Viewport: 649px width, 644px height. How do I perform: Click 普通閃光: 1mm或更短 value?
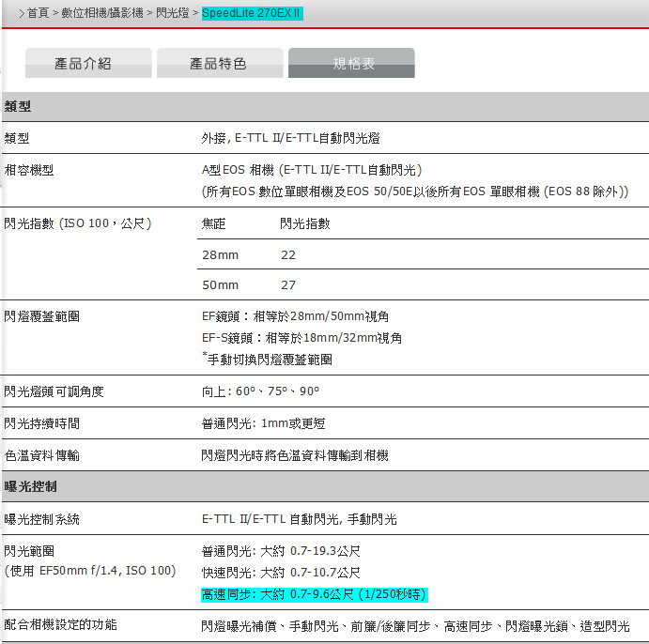(263, 423)
